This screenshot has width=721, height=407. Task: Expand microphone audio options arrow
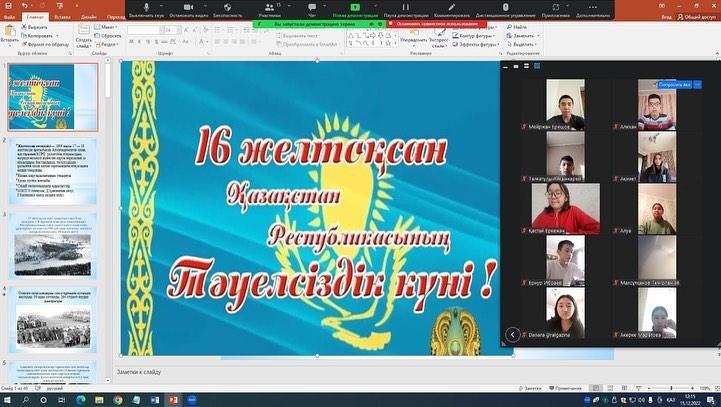(161, 6)
